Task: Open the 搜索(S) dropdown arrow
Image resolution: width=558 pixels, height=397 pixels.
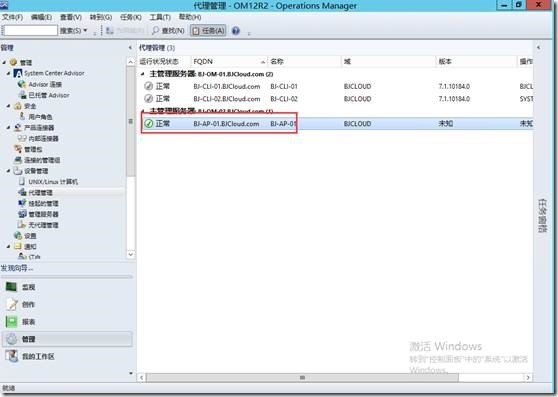Action: (85, 31)
